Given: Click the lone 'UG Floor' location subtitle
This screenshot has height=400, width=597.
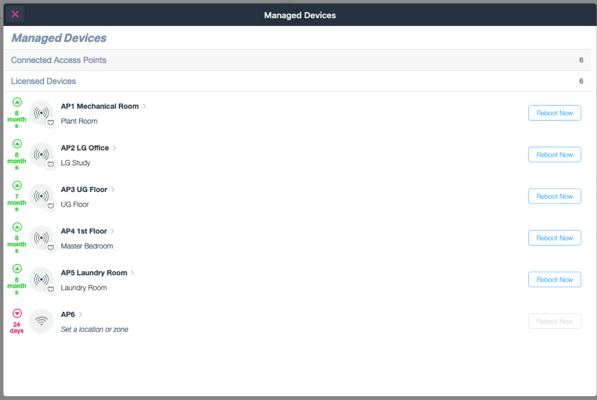Looking at the screenshot, I should 75,204.
